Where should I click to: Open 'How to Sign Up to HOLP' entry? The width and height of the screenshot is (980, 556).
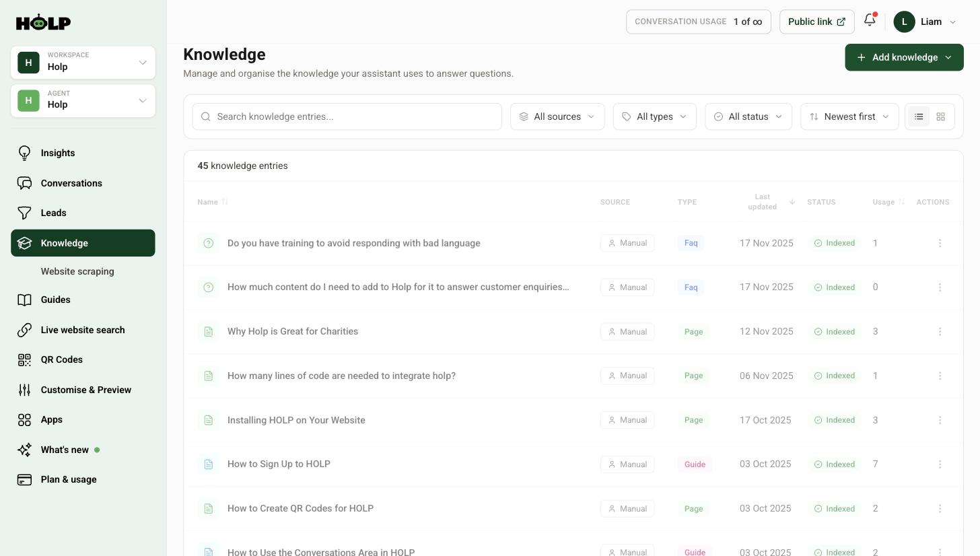(279, 464)
